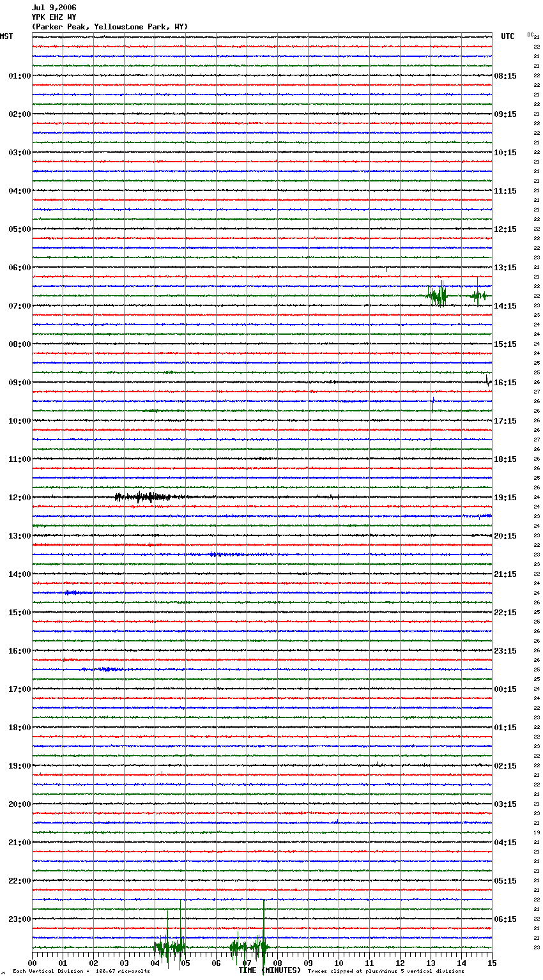Click the DC column header

[530, 34]
